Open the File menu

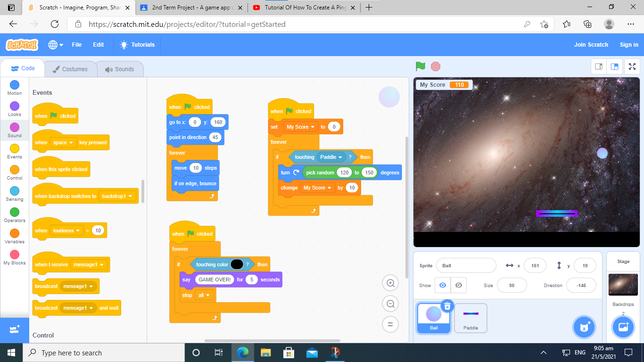77,45
